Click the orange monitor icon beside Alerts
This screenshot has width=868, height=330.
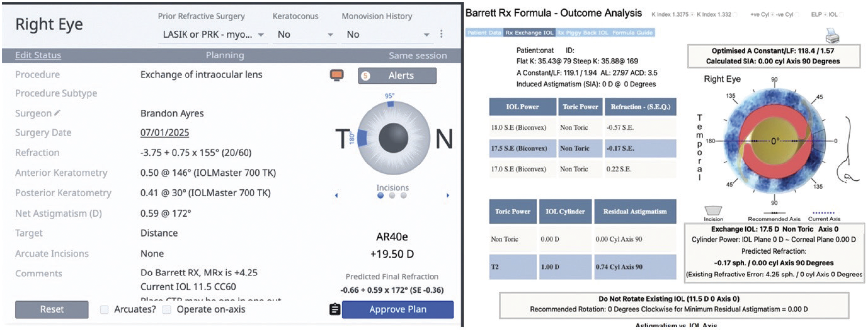[337, 75]
